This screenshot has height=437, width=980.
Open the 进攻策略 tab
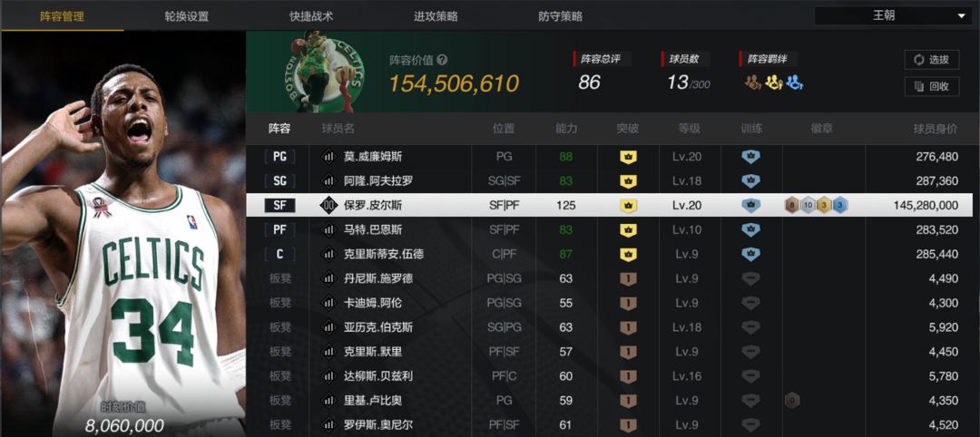[x=436, y=16]
